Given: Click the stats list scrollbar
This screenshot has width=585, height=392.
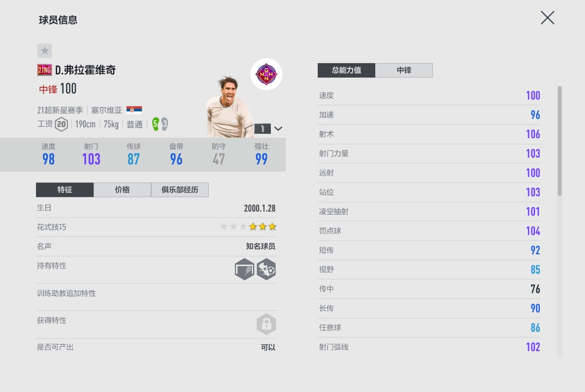Looking at the screenshot, I should 560,141.
